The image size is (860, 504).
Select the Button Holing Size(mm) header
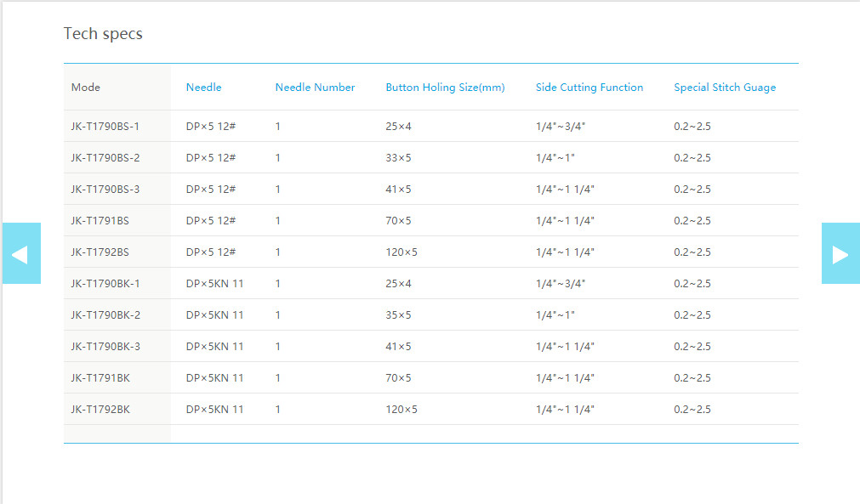[x=445, y=87]
